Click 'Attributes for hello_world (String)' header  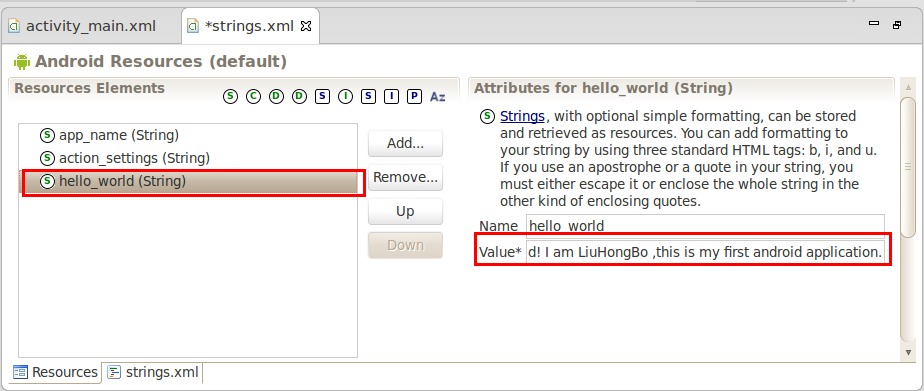click(603, 88)
